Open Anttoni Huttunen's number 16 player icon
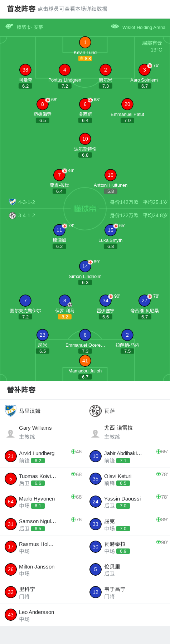 [x=111, y=175]
